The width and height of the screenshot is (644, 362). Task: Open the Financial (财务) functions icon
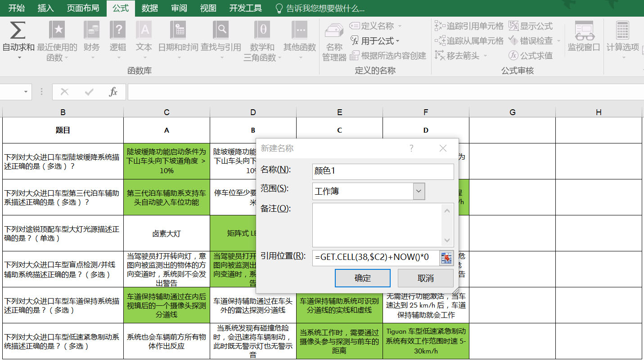91,30
